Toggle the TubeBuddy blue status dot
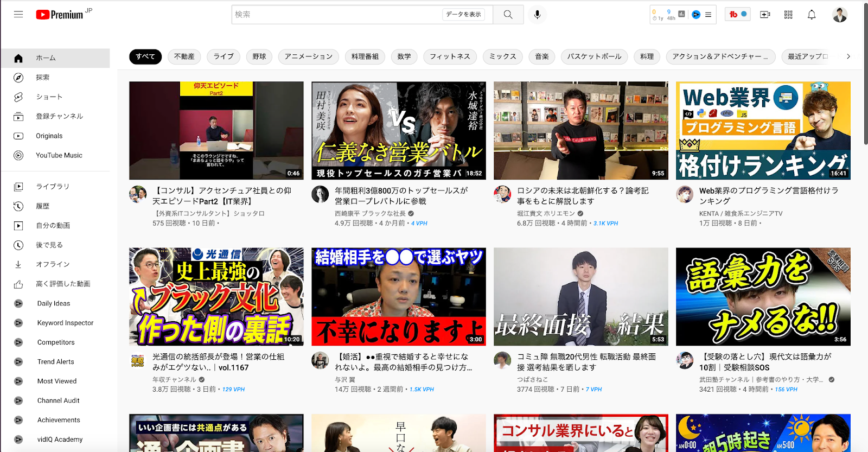The image size is (868, 452). click(744, 15)
